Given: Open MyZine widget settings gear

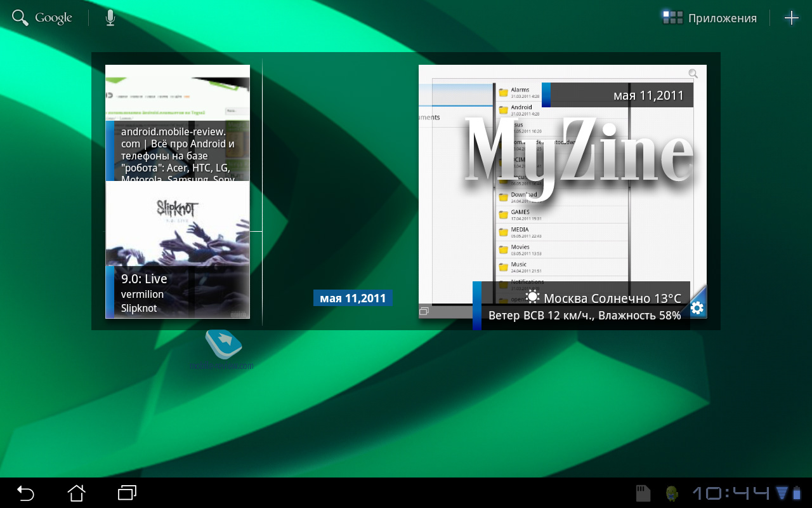Looking at the screenshot, I should 697,308.
